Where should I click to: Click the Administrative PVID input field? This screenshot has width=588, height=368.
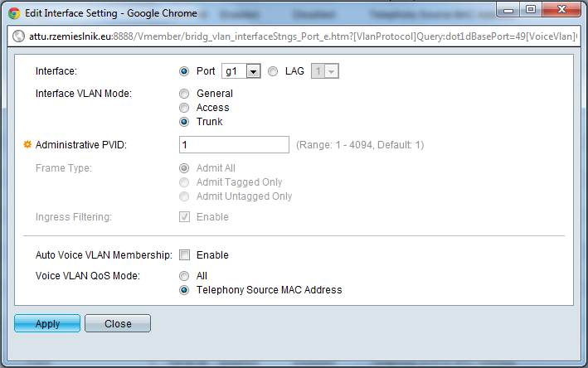(233, 145)
